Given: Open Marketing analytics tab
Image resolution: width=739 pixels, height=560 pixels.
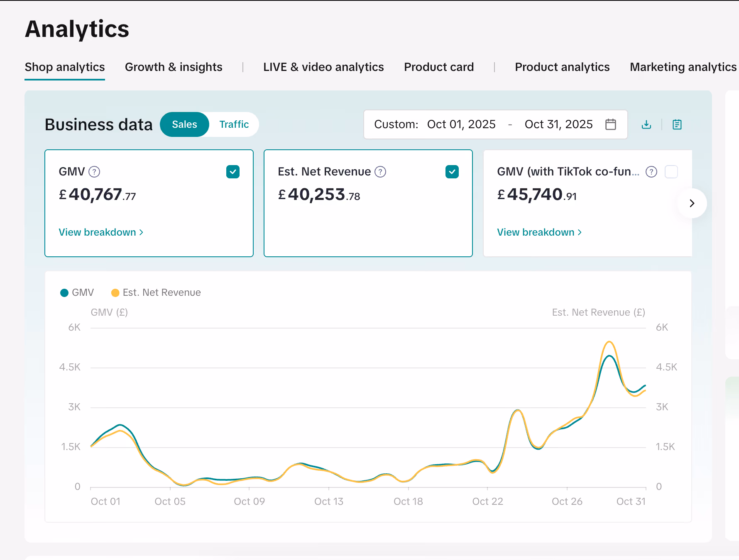Looking at the screenshot, I should pos(683,67).
